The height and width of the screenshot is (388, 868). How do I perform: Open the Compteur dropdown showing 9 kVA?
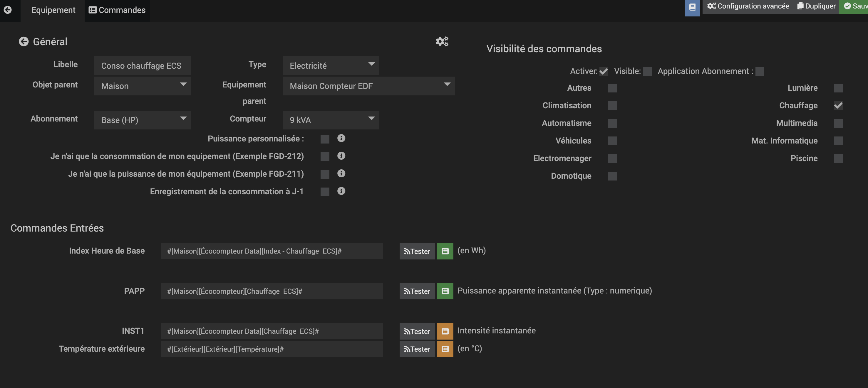click(331, 120)
